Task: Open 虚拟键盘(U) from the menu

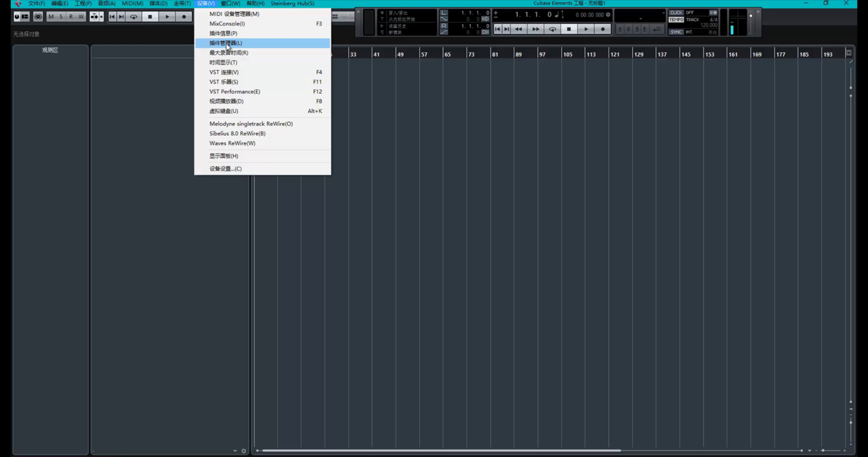Action: [262, 111]
